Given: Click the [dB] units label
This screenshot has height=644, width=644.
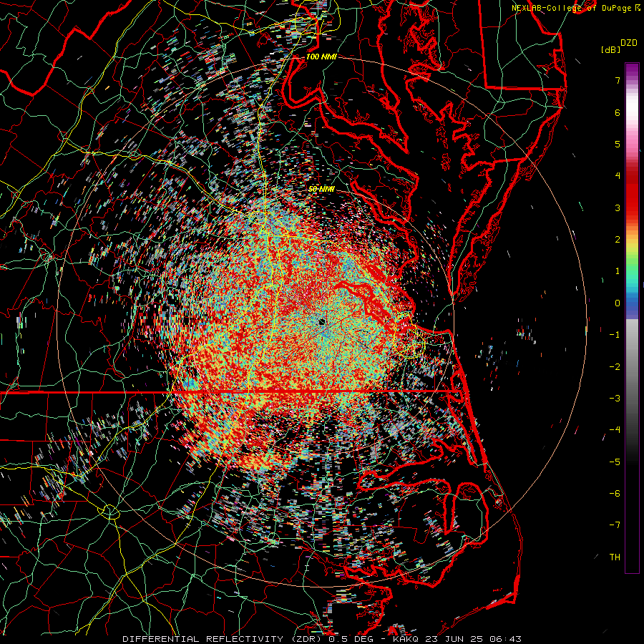Looking at the screenshot, I should tap(610, 50).
